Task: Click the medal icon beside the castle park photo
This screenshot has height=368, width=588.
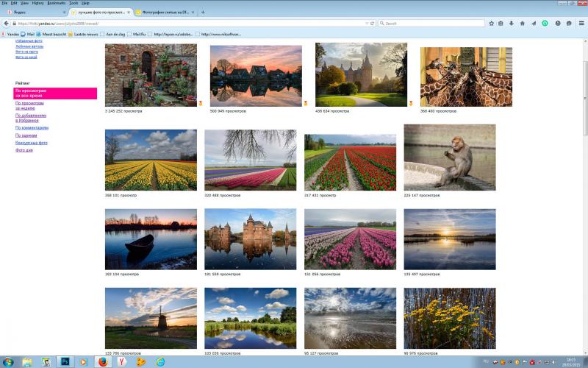Action: point(411,103)
